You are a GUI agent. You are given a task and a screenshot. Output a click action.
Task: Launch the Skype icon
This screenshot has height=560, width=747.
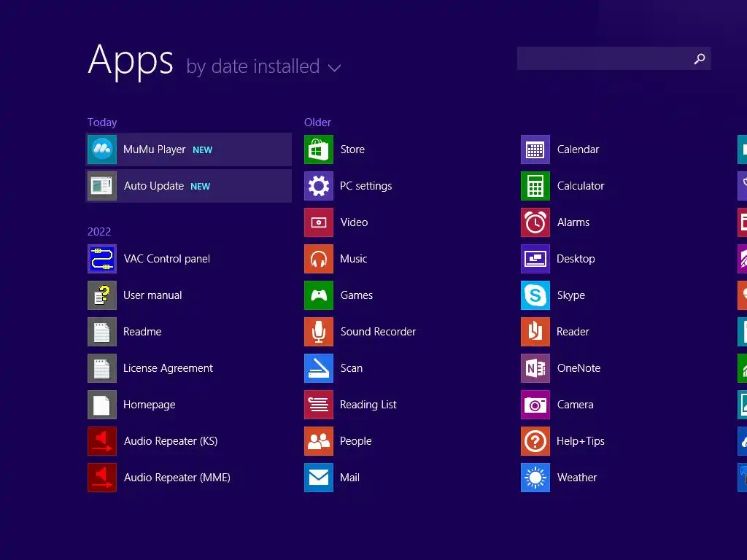point(535,295)
